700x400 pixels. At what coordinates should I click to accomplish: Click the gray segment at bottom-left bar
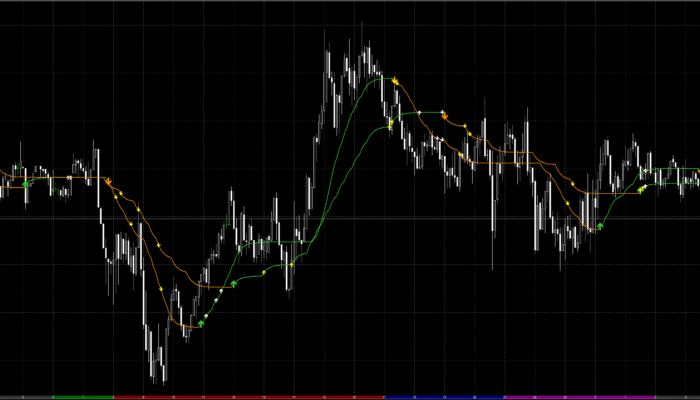pyautogui.click(x=25, y=397)
